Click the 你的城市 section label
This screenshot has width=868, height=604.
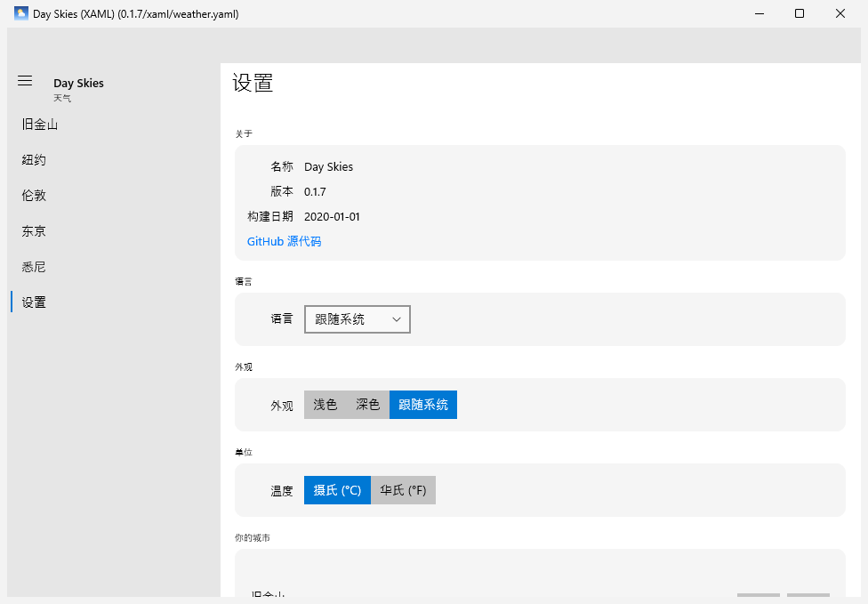pyautogui.click(x=253, y=537)
